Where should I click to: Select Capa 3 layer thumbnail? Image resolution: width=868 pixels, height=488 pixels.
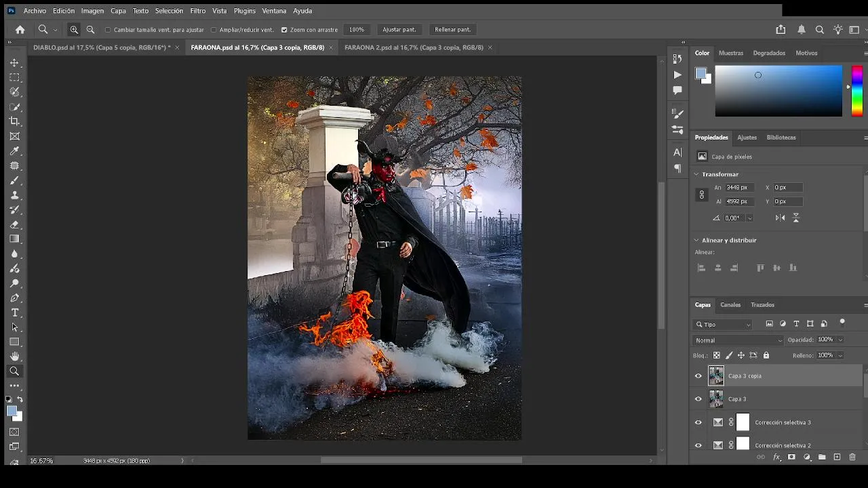pyautogui.click(x=716, y=399)
